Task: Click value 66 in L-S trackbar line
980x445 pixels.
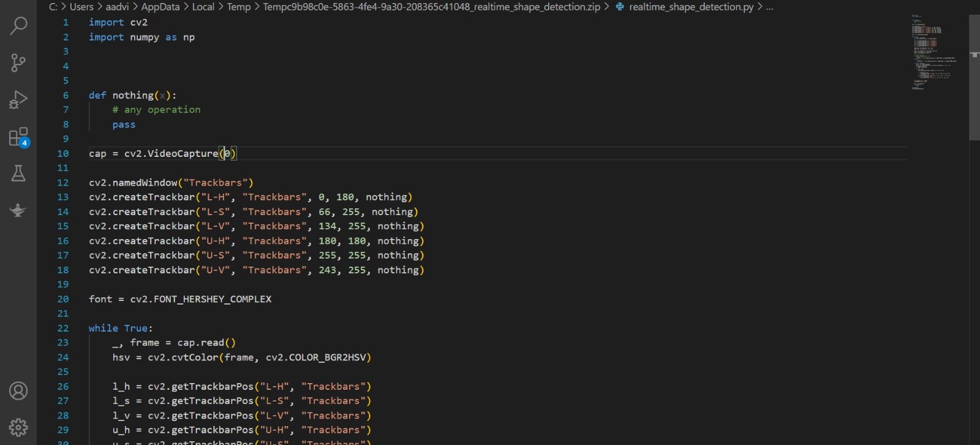Action: coord(325,211)
